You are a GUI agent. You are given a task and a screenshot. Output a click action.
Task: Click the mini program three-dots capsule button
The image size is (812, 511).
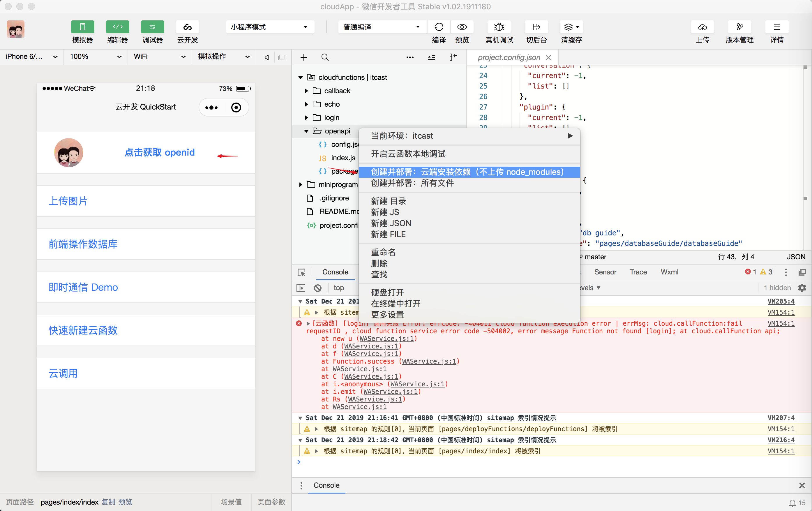coord(211,108)
